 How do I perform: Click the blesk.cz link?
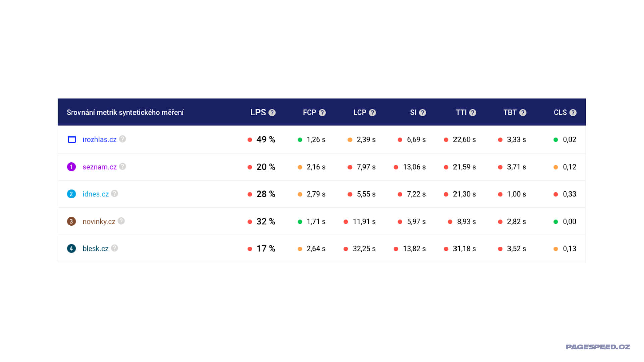click(95, 249)
